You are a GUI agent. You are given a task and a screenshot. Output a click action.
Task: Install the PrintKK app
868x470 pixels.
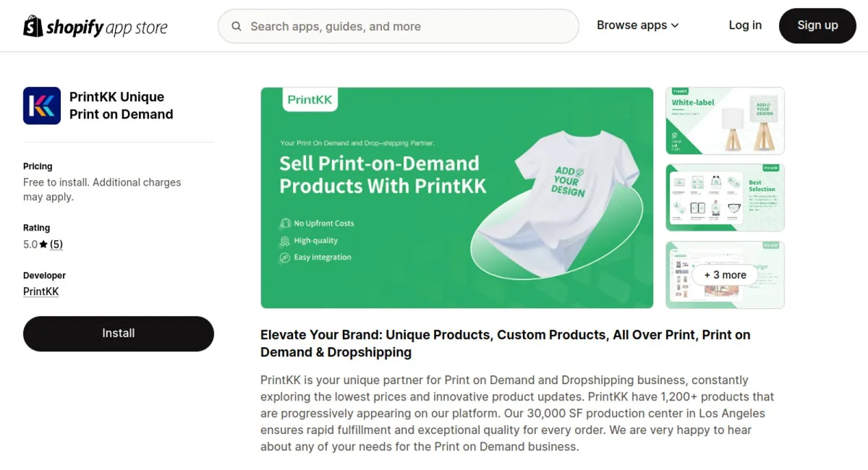(x=119, y=333)
